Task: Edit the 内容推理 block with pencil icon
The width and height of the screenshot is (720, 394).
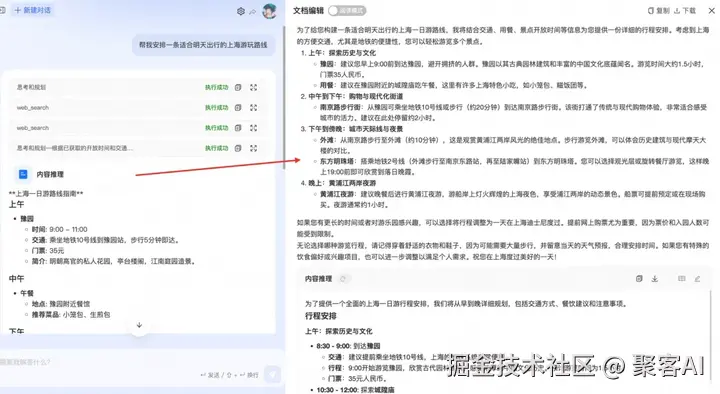Action: (x=698, y=279)
